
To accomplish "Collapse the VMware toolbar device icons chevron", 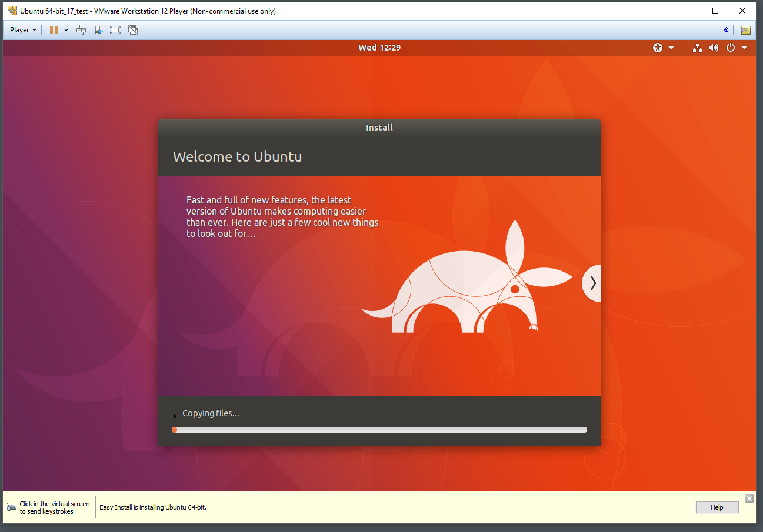I will pyautogui.click(x=726, y=30).
